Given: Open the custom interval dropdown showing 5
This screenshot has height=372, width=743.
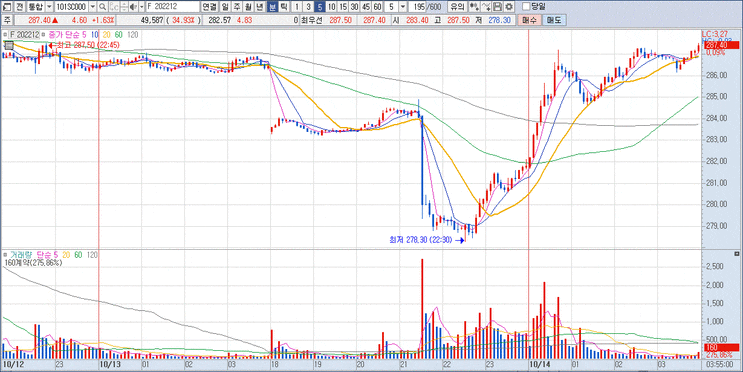Looking at the screenshot, I should click(403, 7).
